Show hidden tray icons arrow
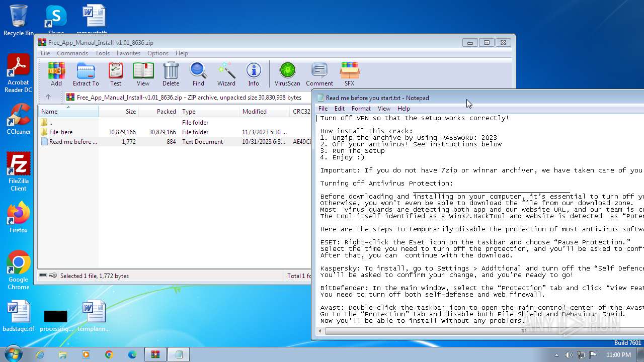Screen dimensions: 644x362 556,354
